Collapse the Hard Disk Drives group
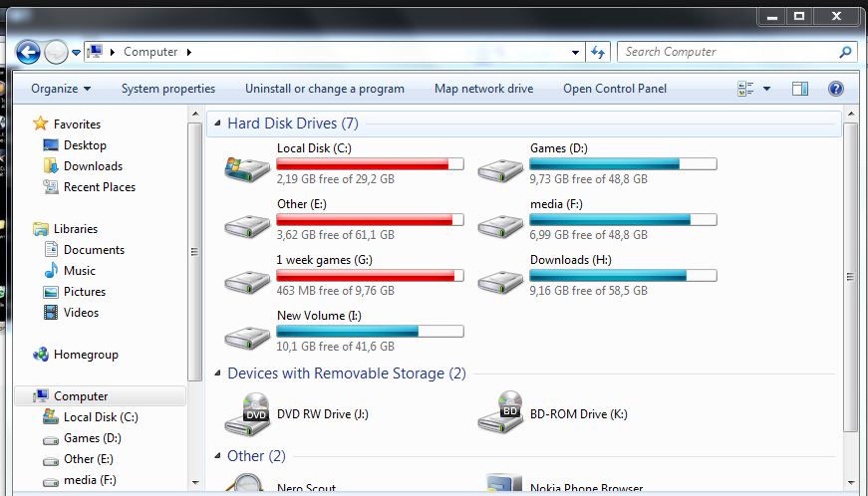Screen dimensions: 868x496 click(x=217, y=124)
